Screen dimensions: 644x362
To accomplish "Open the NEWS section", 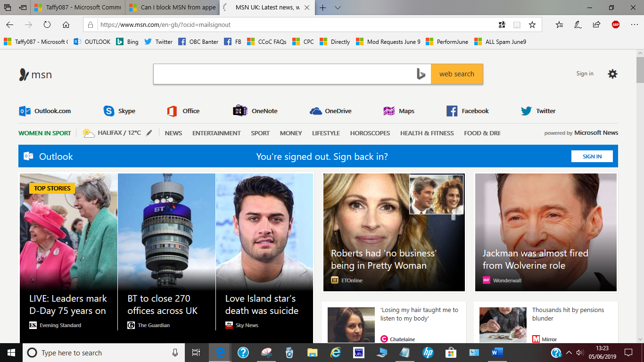I will (x=173, y=133).
